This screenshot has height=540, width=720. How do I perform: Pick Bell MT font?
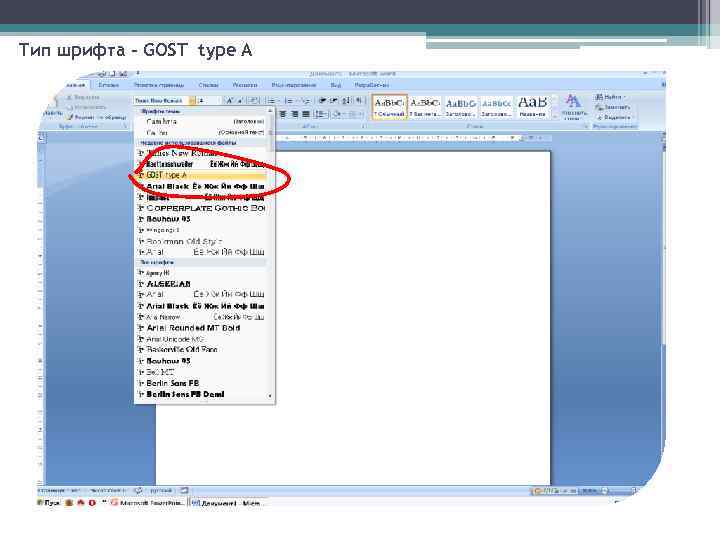[202, 372]
